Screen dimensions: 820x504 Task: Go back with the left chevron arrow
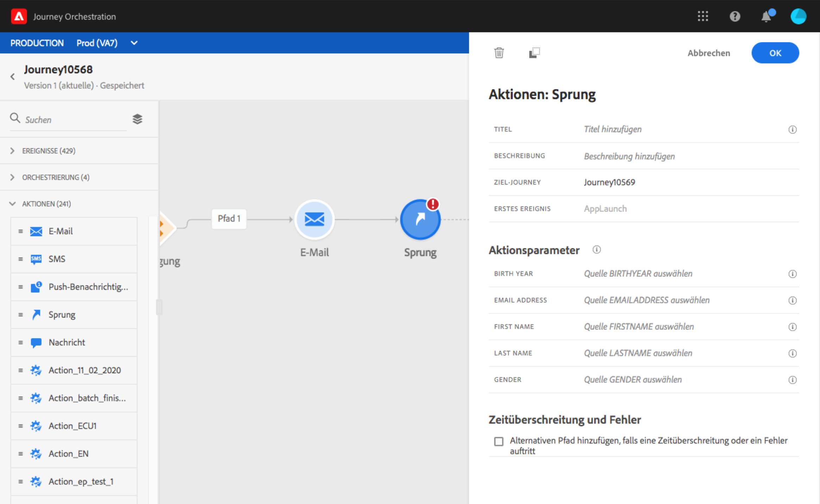point(13,76)
